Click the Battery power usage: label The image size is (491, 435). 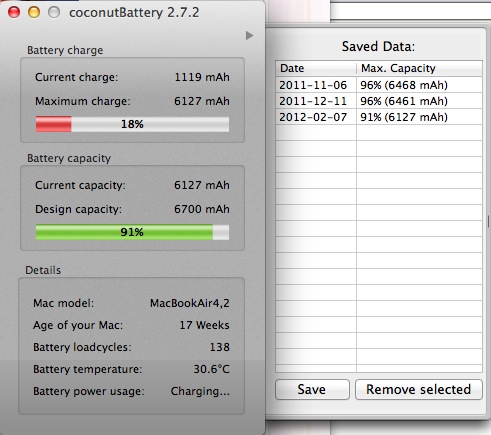coord(89,391)
